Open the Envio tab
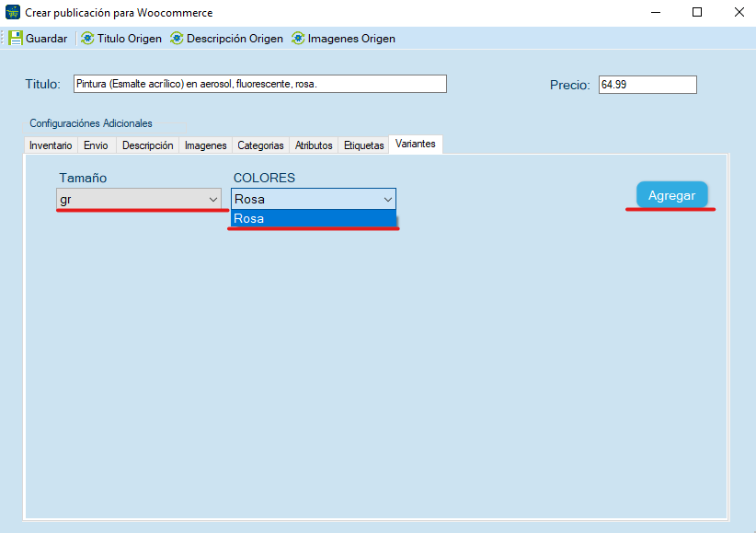Image resolution: width=756 pixels, height=533 pixels. [96, 145]
